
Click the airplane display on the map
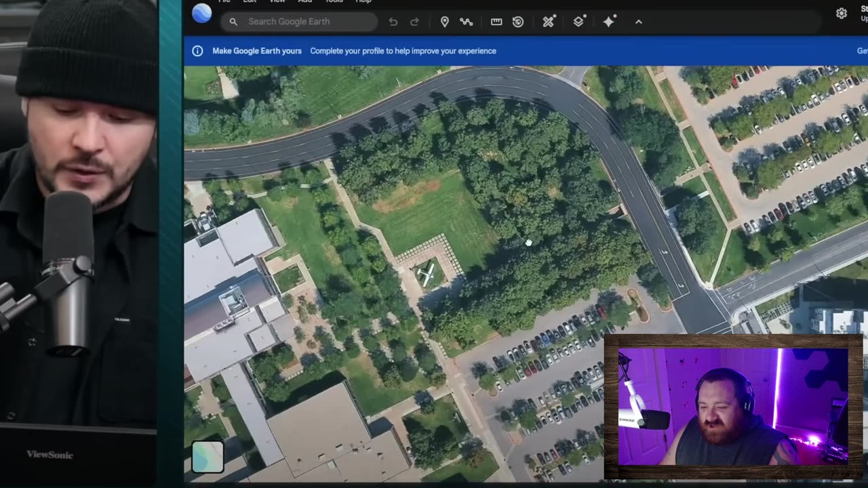[426, 274]
